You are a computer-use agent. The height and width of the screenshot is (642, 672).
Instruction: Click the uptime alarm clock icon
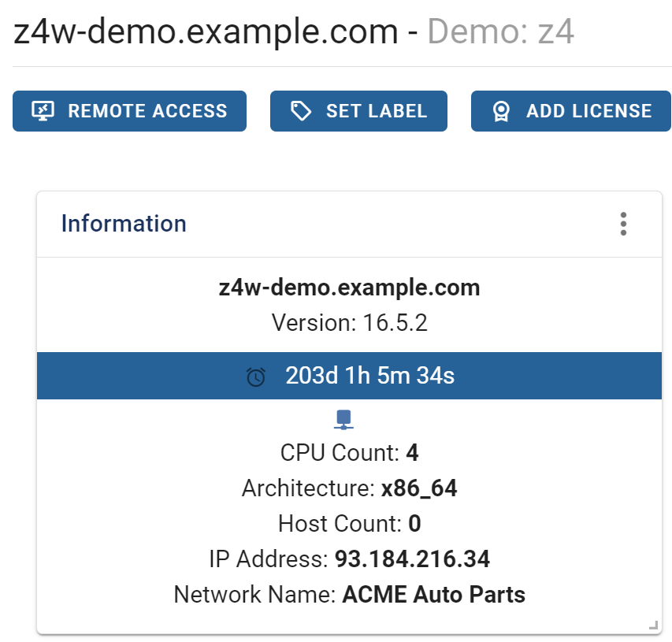click(256, 377)
